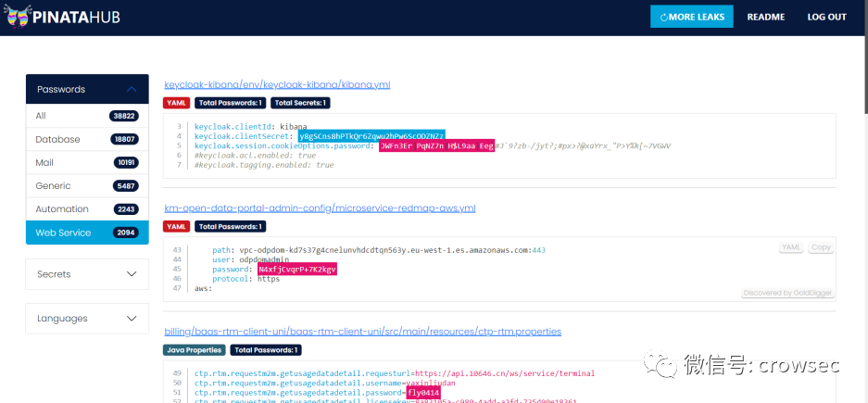The width and height of the screenshot is (868, 403).
Task: Open the ctp-rtm.properties file link
Action: (362, 332)
